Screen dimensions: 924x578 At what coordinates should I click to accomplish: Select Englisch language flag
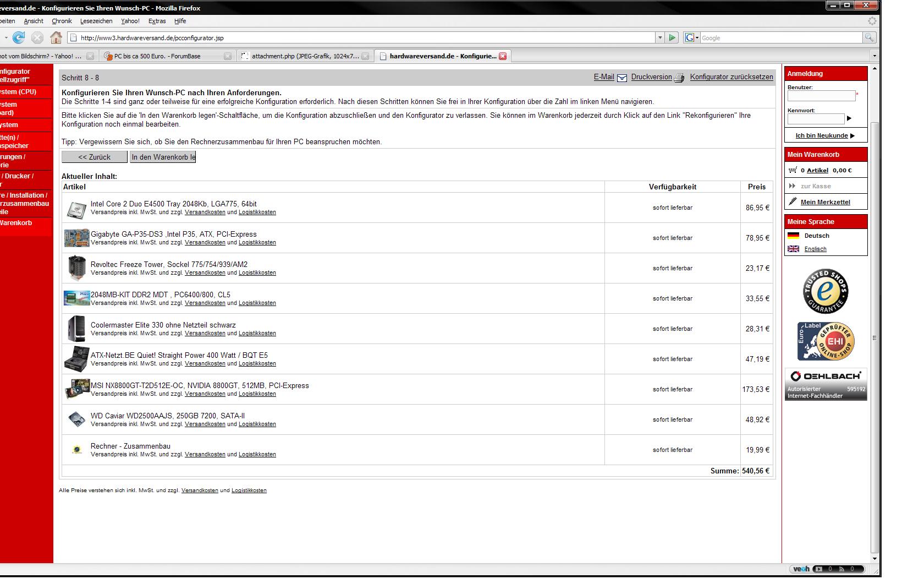(x=793, y=249)
